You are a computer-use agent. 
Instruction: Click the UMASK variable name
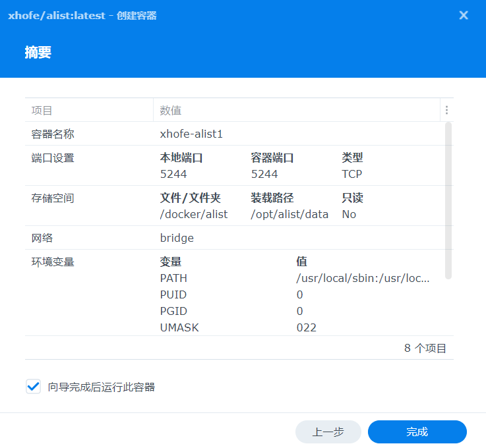point(179,327)
